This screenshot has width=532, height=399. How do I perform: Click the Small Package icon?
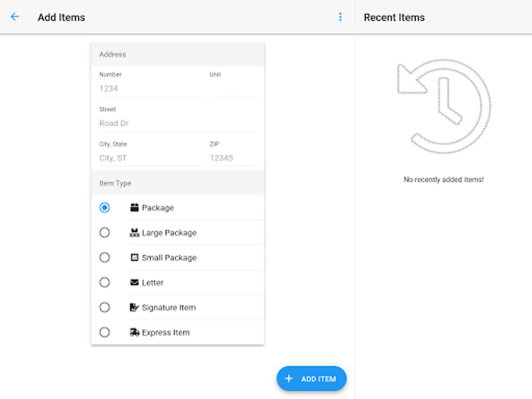tap(134, 257)
